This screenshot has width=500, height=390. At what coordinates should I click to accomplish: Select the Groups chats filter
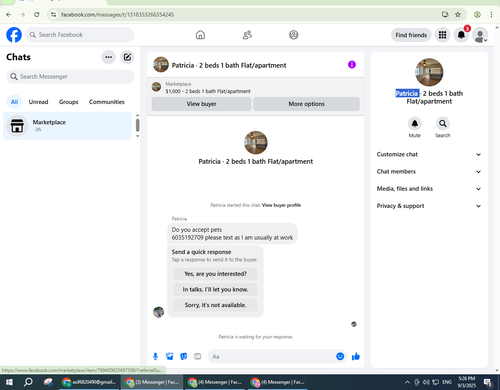pyautogui.click(x=68, y=102)
